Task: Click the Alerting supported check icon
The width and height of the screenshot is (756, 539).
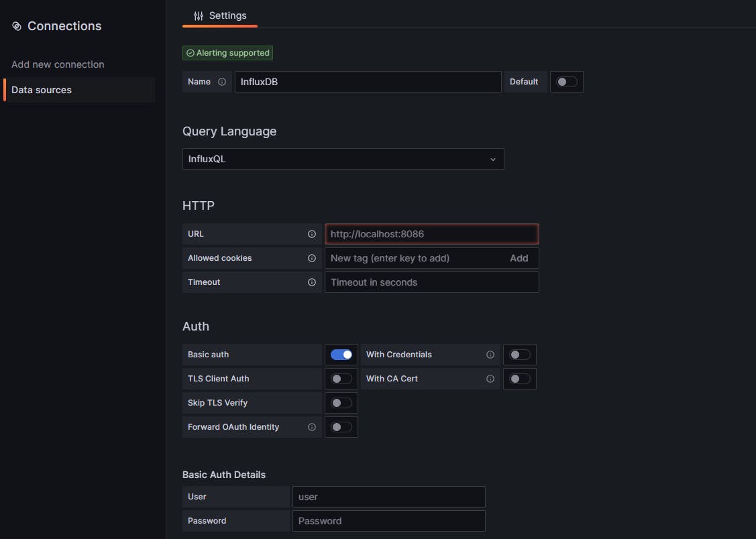Action: (191, 53)
